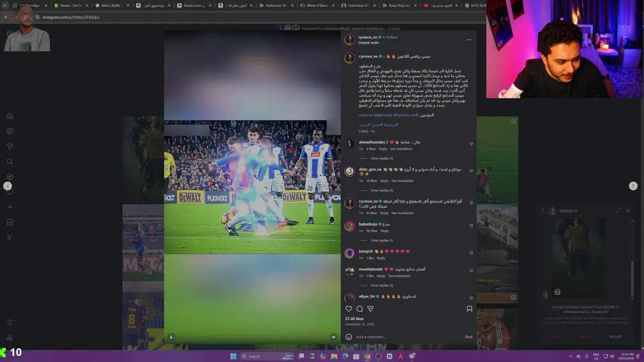Open Instagram Home in left sidebar

pyautogui.click(x=10, y=116)
